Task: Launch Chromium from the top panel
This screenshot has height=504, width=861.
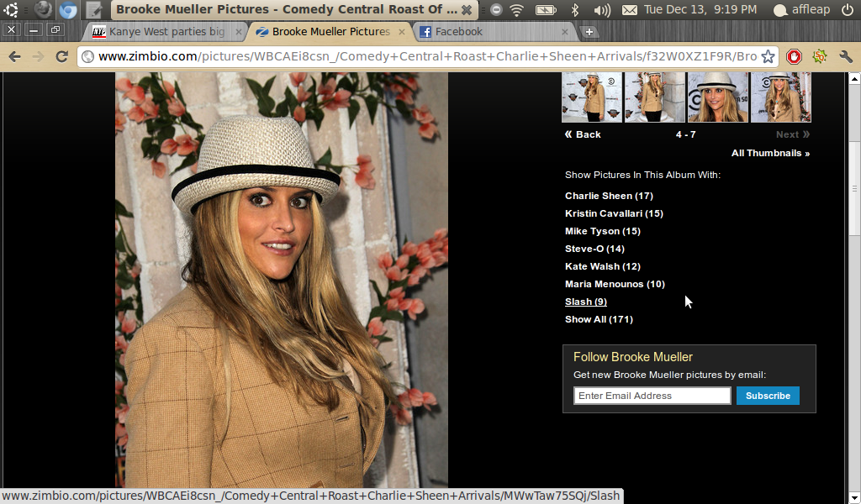Action: [68, 9]
